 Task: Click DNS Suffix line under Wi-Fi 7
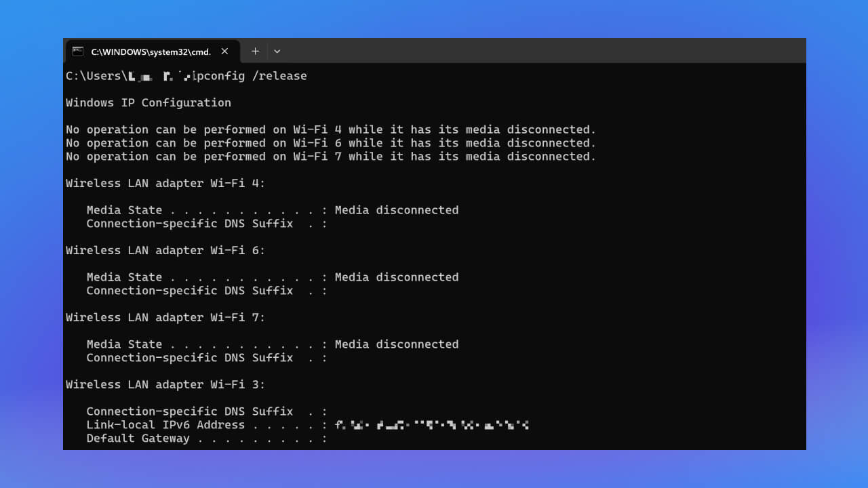207,358
